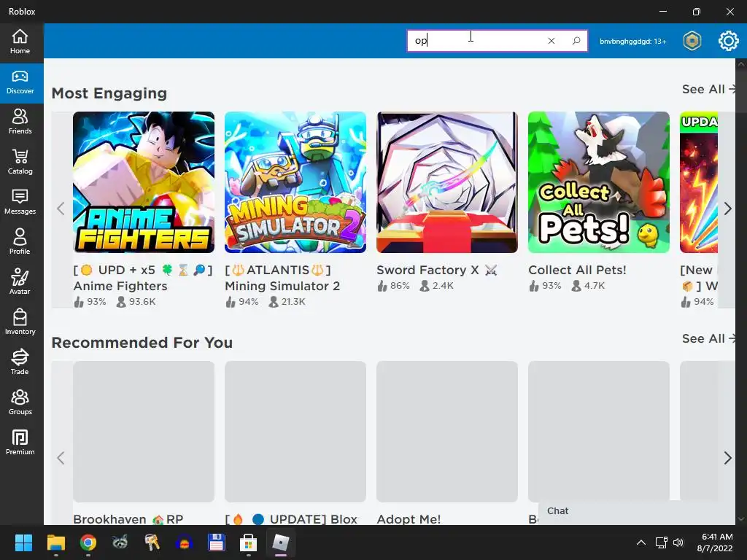Show hidden system tray icons
The height and width of the screenshot is (560, 747).
point(641,542)
